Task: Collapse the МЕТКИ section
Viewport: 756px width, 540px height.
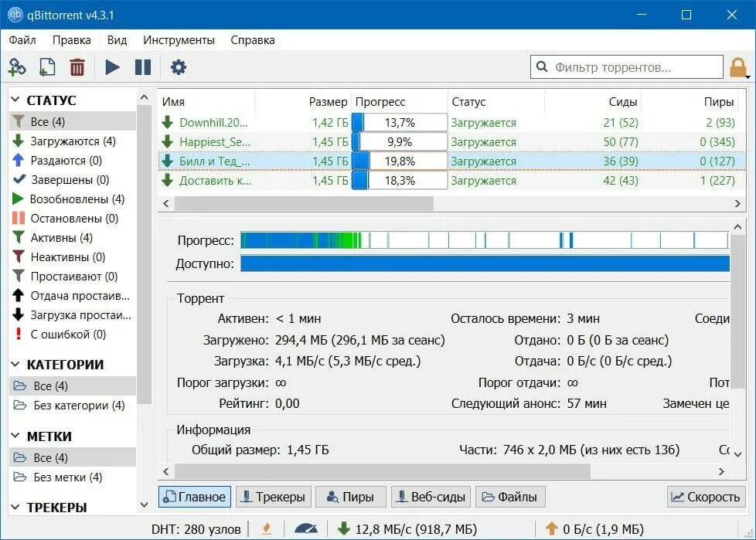Action: pos(15,436)
